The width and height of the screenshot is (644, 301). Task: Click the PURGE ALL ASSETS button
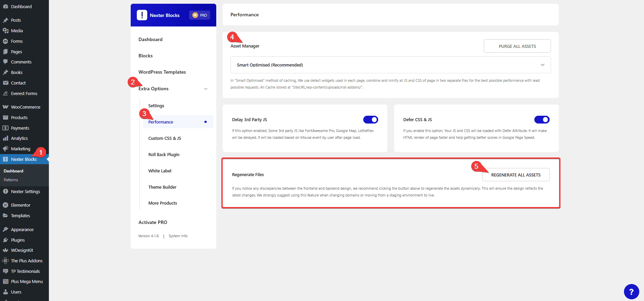click(517, 46)
